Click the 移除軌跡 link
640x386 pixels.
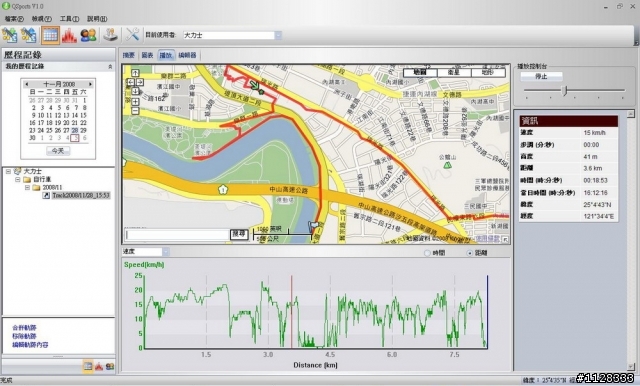click(24, 336)
